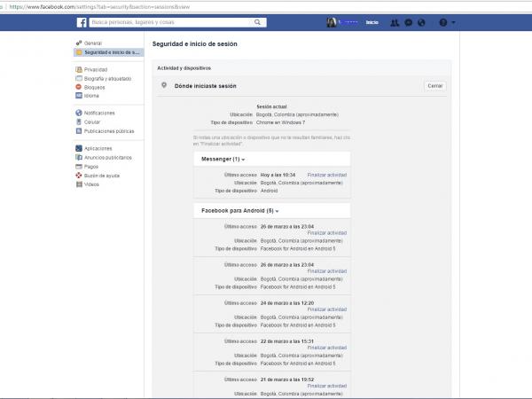Open notifications globe icon
This screenshot has height=399, width=532.
point(421,23)
